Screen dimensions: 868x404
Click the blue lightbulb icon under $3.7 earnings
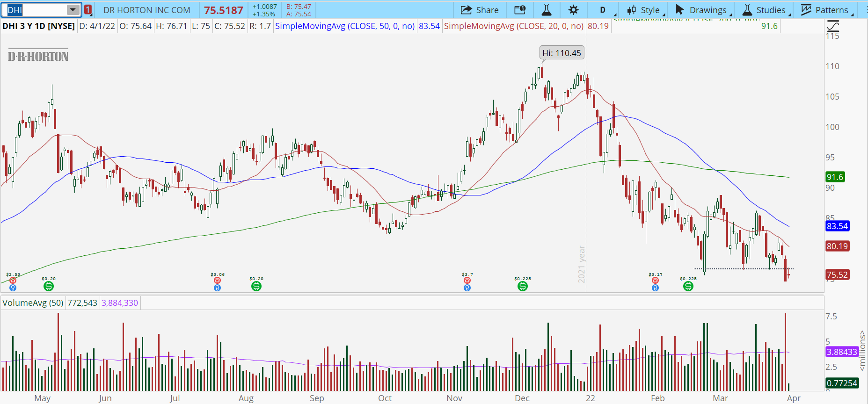pos(467,288)
